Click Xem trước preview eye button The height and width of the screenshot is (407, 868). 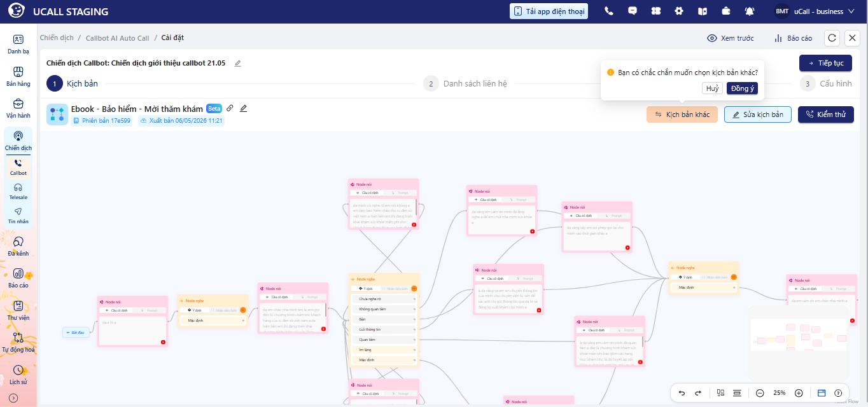pos(731,38)
